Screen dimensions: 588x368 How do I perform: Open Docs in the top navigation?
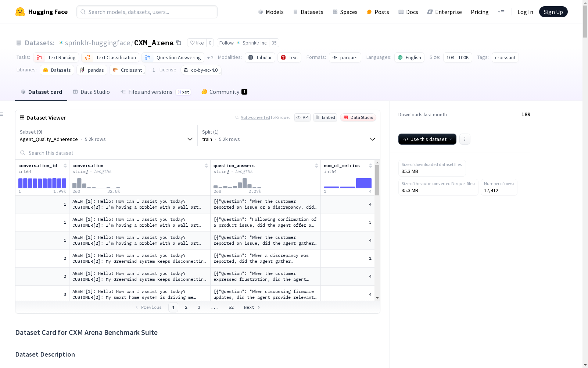[408, 12]
